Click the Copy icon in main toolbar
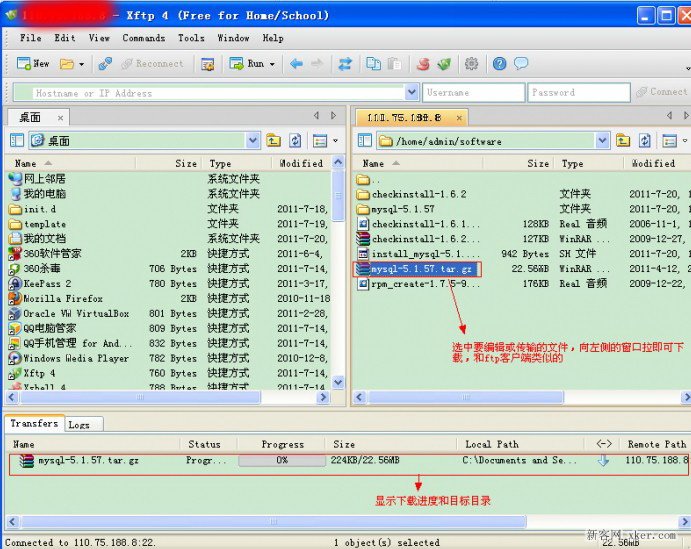Image resolution: width=691 pixels, height=549 pixels. 373,63
